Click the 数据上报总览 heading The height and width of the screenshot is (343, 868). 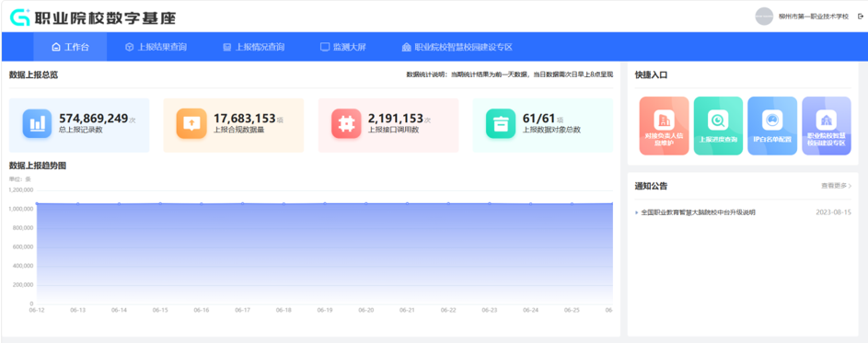click(x=33, y=74)
